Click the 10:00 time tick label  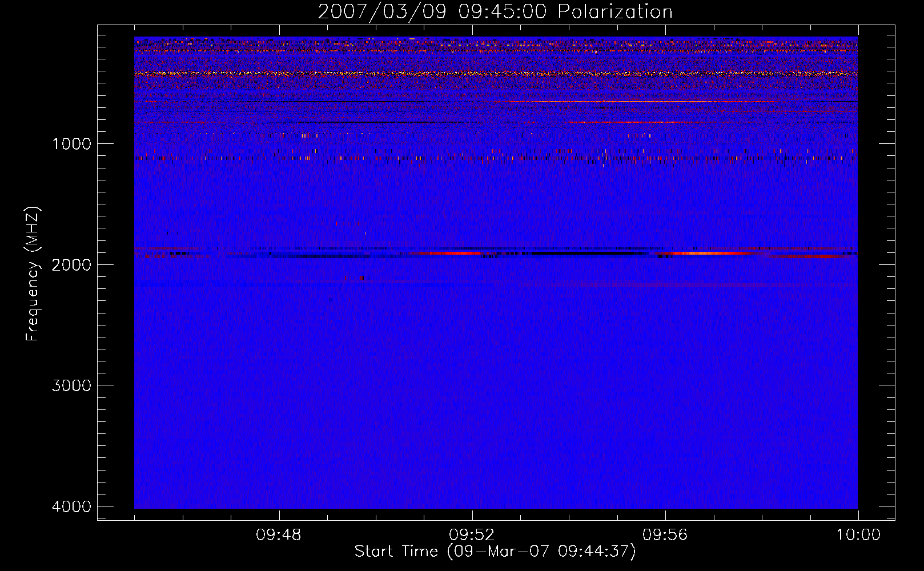858,535
